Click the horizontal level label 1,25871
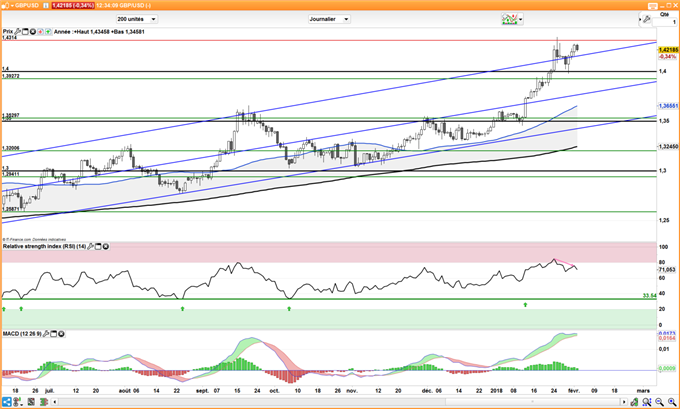680x409 pixels. coord(11,209)
